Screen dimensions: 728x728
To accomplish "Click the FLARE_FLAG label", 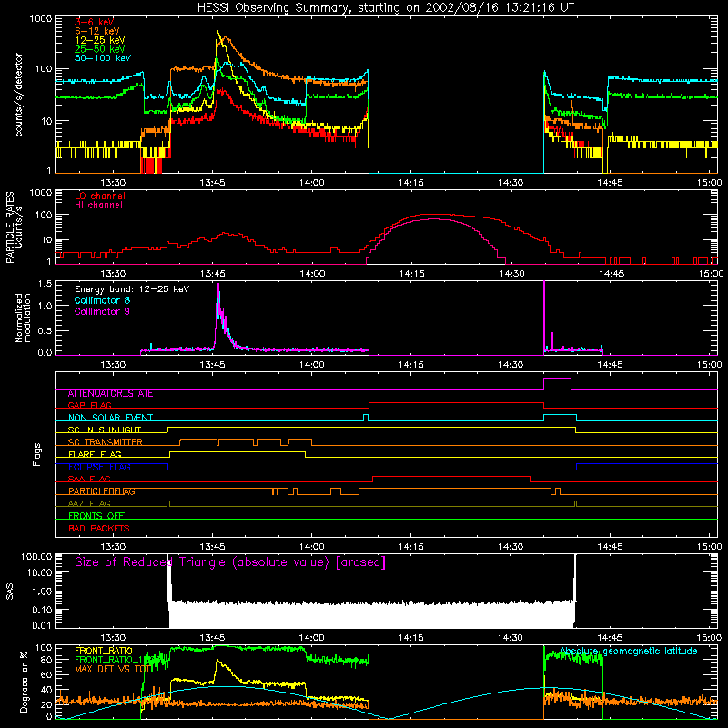I will (x=95, y=454).
